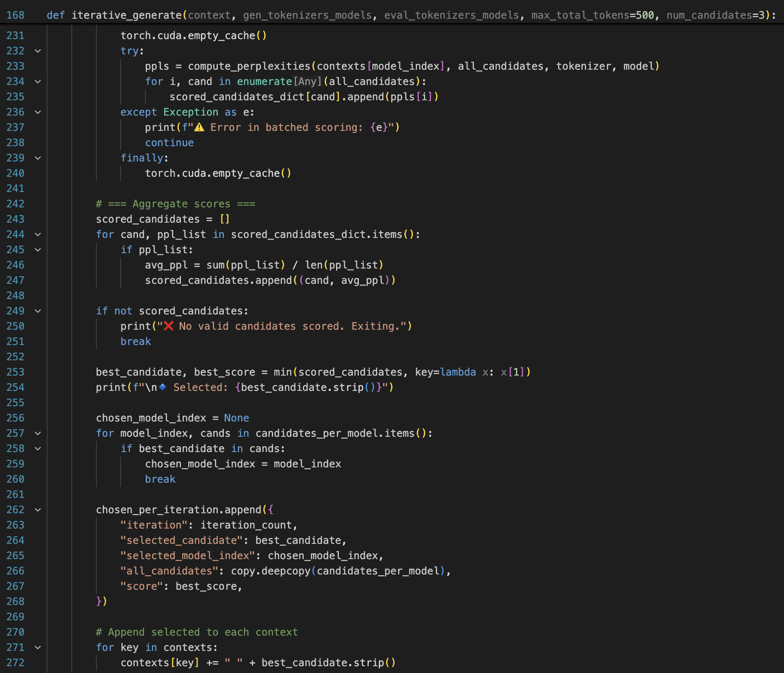
Task: Click the fold chevron beside line 249
Action: tap(38, 311)
